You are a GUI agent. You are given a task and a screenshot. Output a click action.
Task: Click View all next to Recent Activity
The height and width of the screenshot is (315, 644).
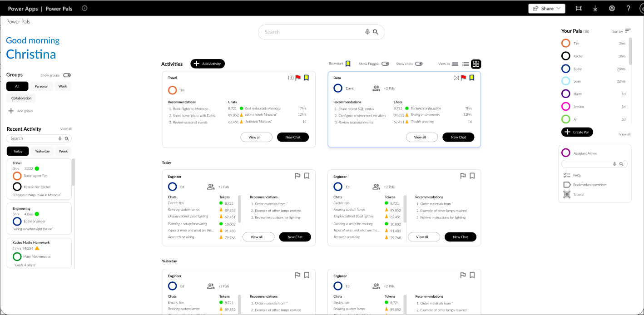pyautogui.click(x=66, y=129)
